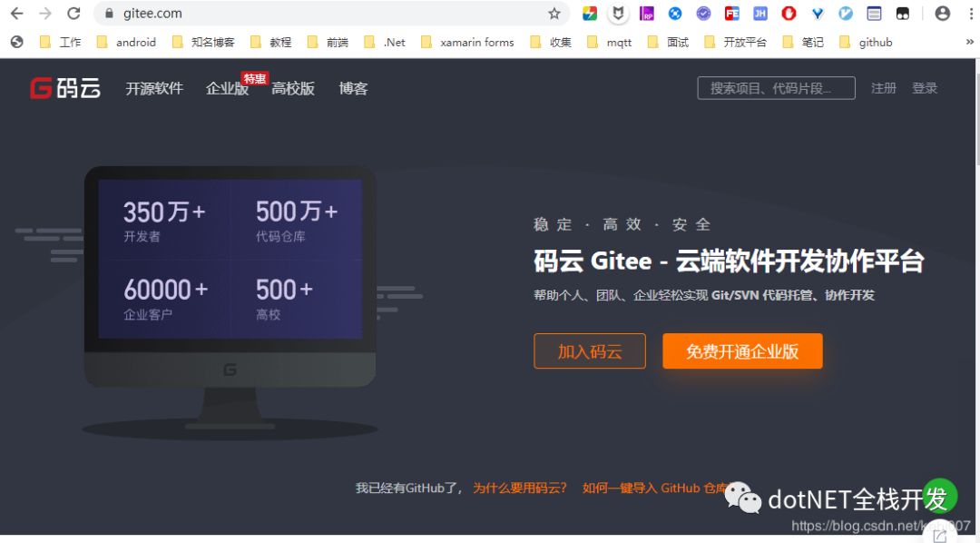Click the 加入码云 button
This screenshot has width=980, height=543.
590,350
